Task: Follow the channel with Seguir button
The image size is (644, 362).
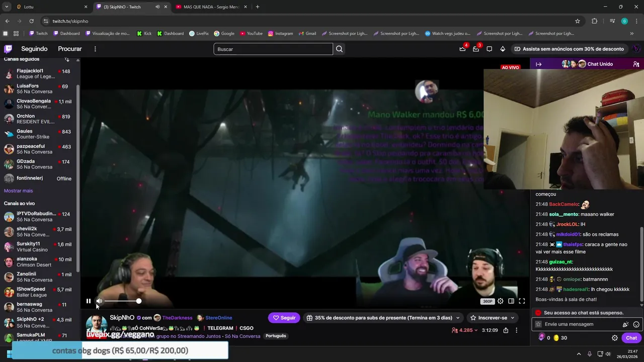Action: point(284,318)
